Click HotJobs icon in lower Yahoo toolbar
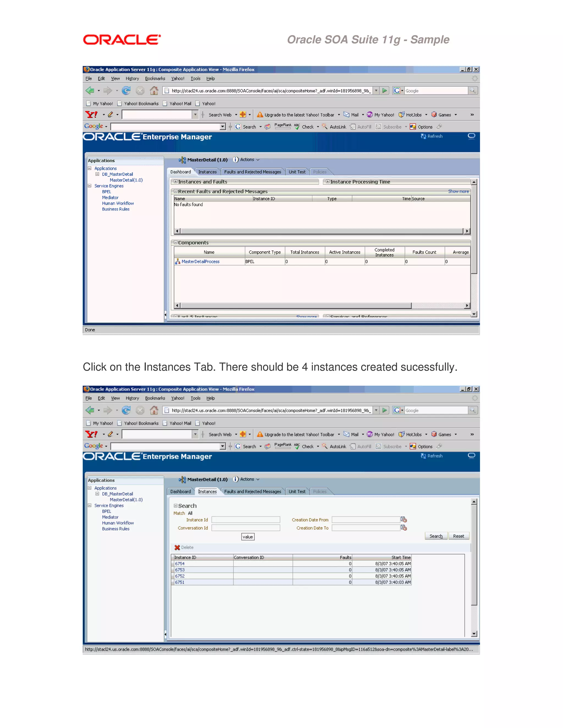Screen dimensions: 563x728 pyautogui.click(x=402, y=434)
